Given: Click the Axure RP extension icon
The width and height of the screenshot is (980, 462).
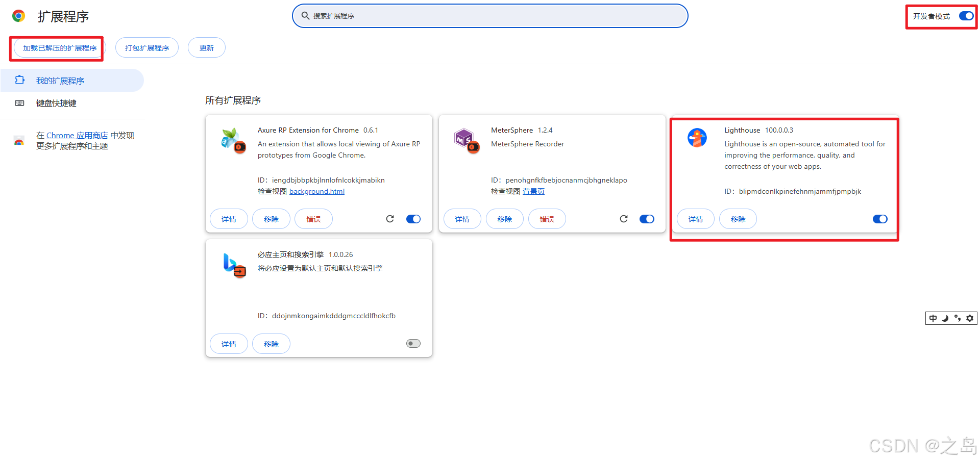Looking at the screenshot, I should tap(233, 140).
